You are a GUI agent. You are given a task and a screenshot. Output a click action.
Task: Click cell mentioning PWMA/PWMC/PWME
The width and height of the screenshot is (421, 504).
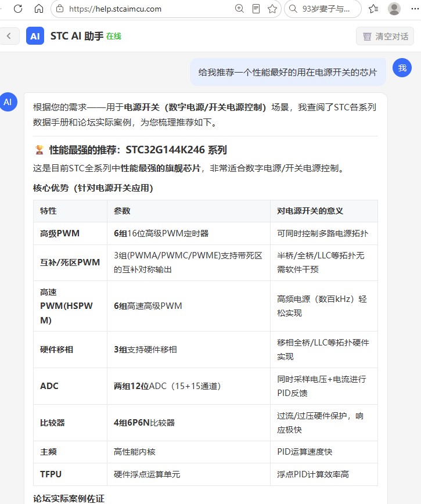click(189, 262)
